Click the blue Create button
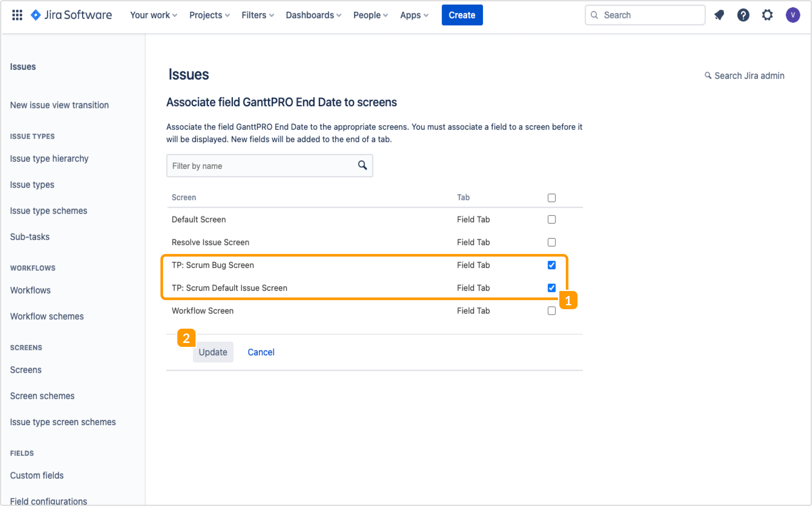 [x=462, y=15]
